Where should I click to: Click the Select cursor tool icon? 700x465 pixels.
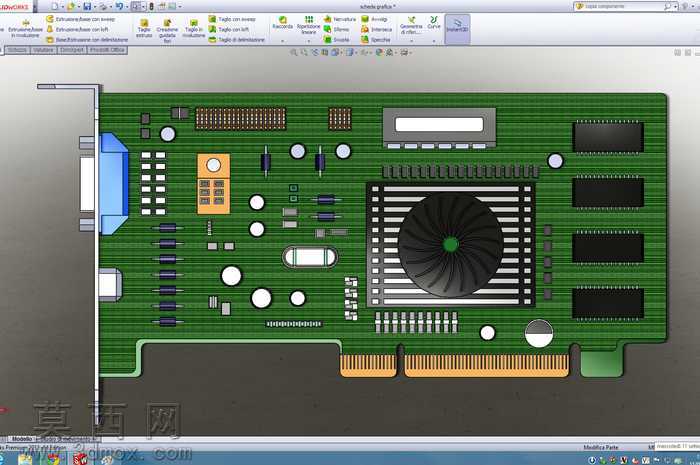click(136, 6)
